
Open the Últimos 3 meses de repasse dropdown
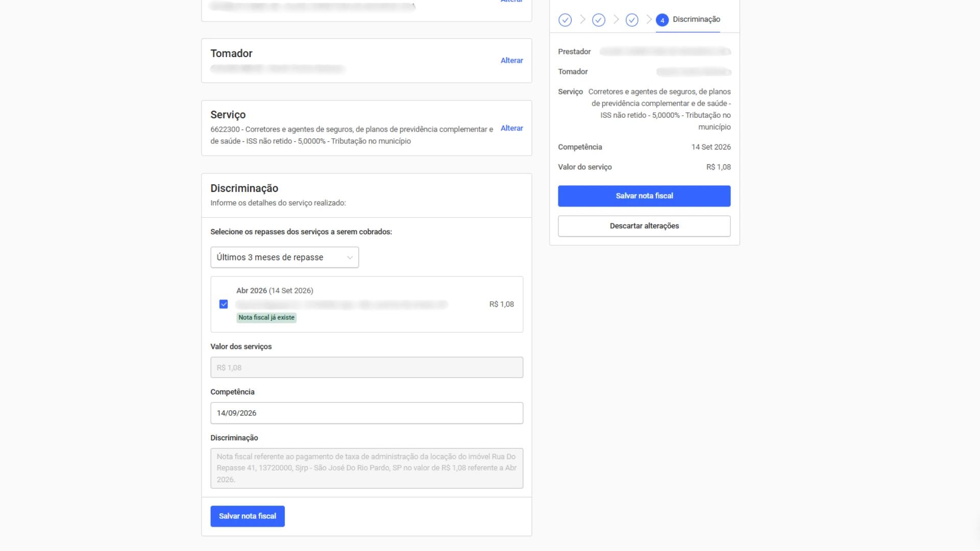tap(285, 257)
